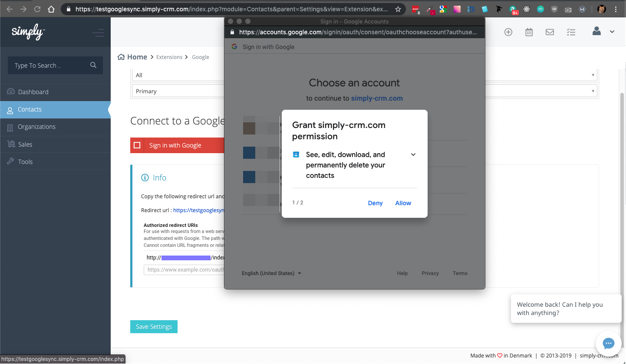
Task: Click the popup window address bar
Action: point(355,32)
